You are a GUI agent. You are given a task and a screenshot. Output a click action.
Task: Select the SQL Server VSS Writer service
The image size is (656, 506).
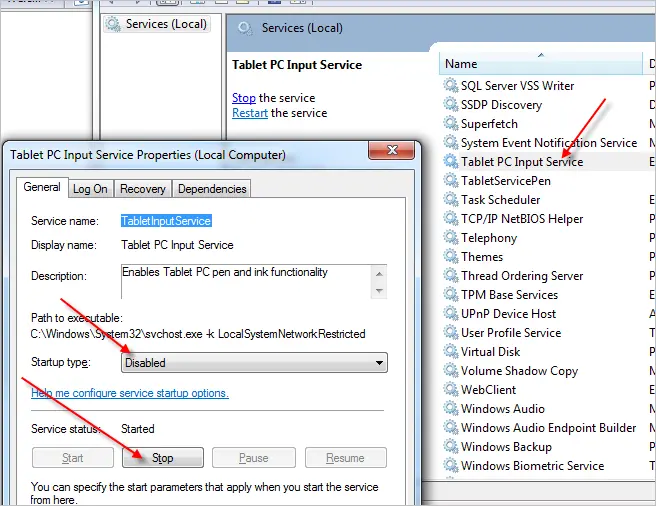coord(517,85)
